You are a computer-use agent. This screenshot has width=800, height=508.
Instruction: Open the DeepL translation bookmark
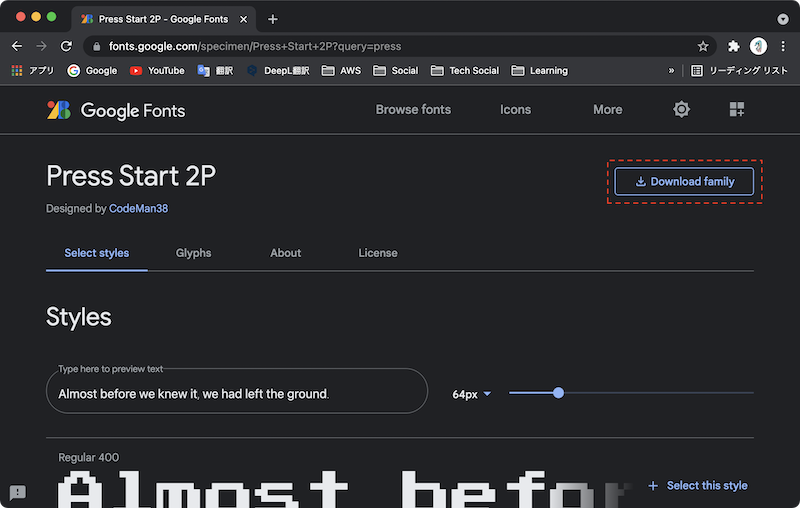pos(279,71)
